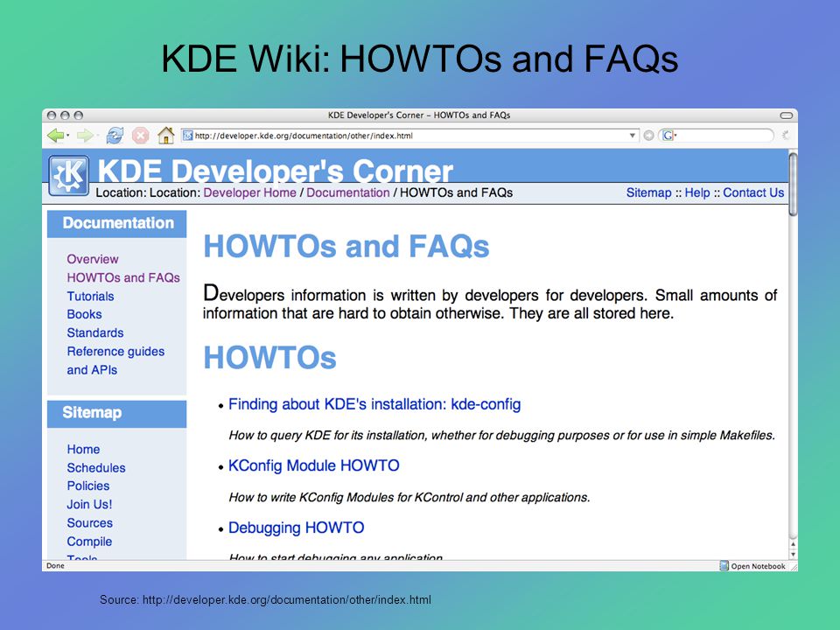Click the Done status bar text
This screenshot has width=840, height=630.
(x=55, y=566)
